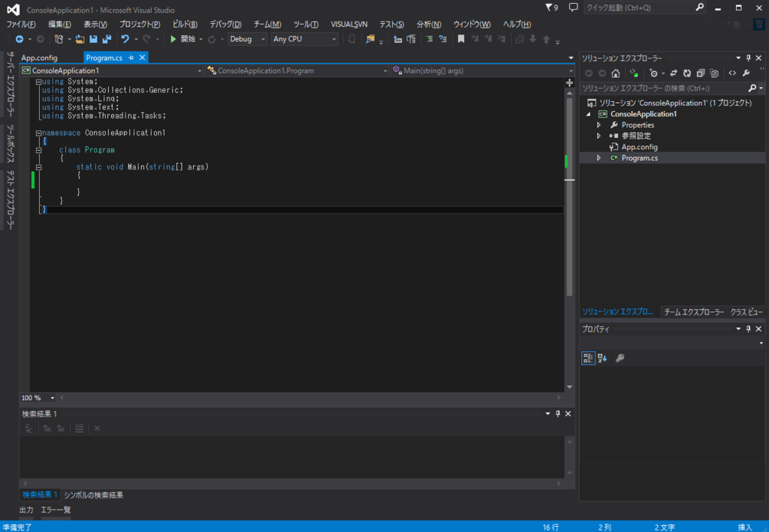This screenshot has height=532, width=769.
Task: Toggle auto-hide pin on Properties panel
Action: tap(749, 329)
